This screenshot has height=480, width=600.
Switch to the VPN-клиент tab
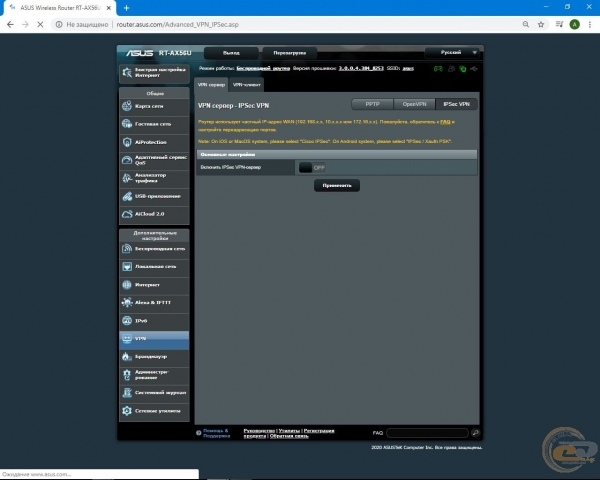pos(246,85)
